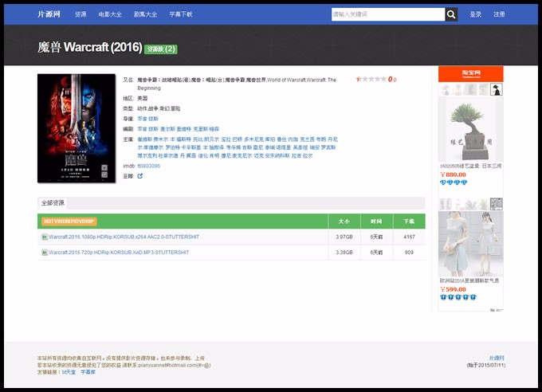Click cast member 宝拉·巴顿
This screenshot has height=392, width=542.
(x=232, y=139)
